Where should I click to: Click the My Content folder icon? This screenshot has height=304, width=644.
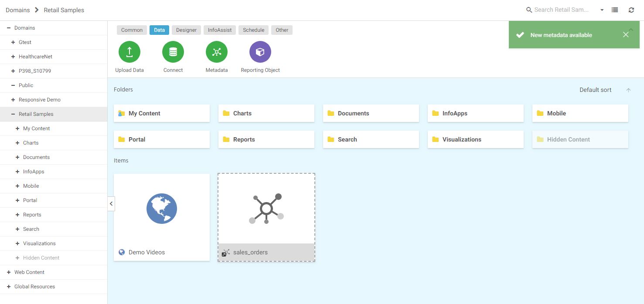[x=122, y=113]
